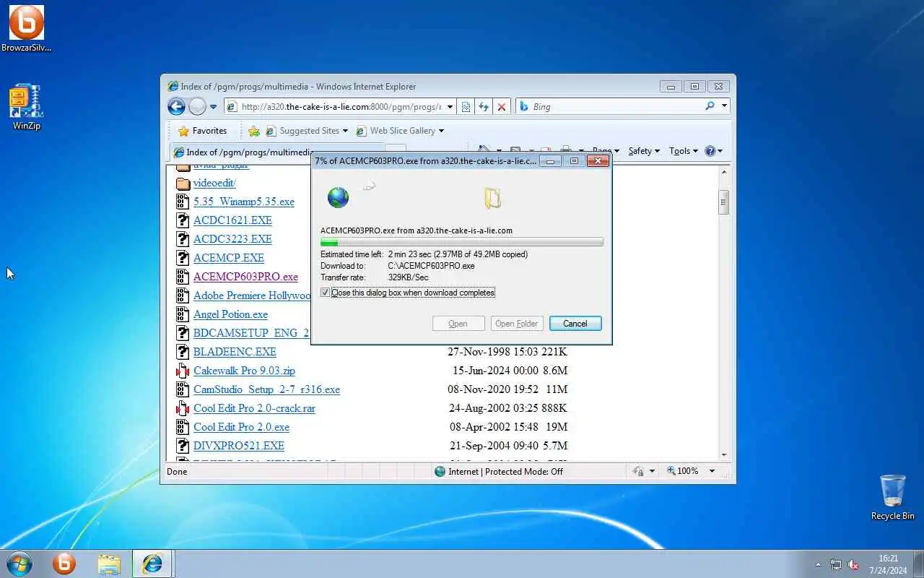Open the Web Slice Gallery dropdown
The width and height of the screenshot is (924, 578).
[401, 131]
